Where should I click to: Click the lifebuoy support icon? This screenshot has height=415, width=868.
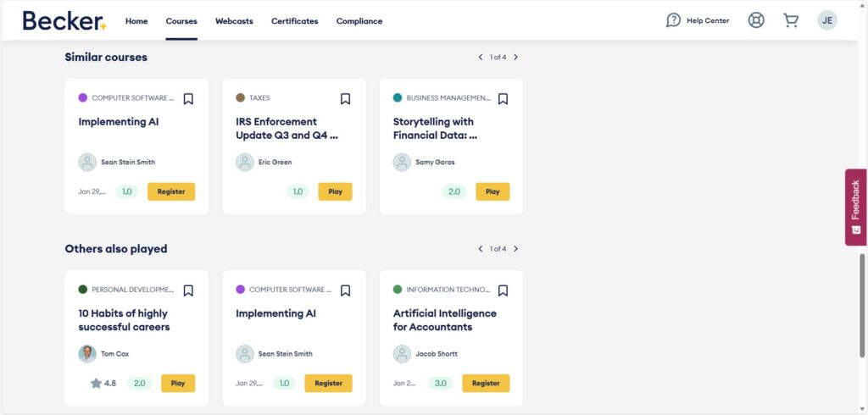coord(756,20)
